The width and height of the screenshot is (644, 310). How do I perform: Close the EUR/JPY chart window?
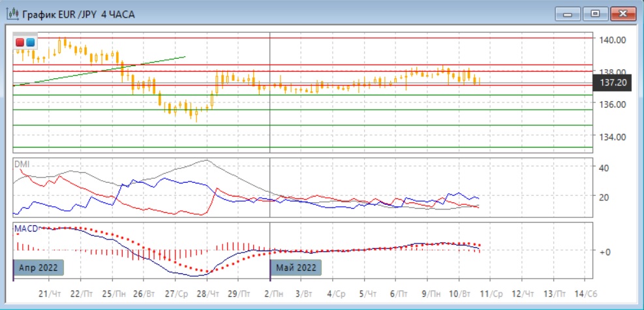(x=622, y=14)
